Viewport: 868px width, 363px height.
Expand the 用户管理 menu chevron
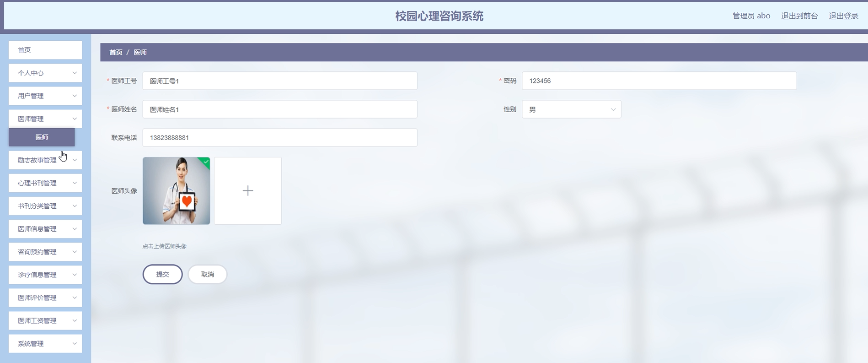coord(75,96)
